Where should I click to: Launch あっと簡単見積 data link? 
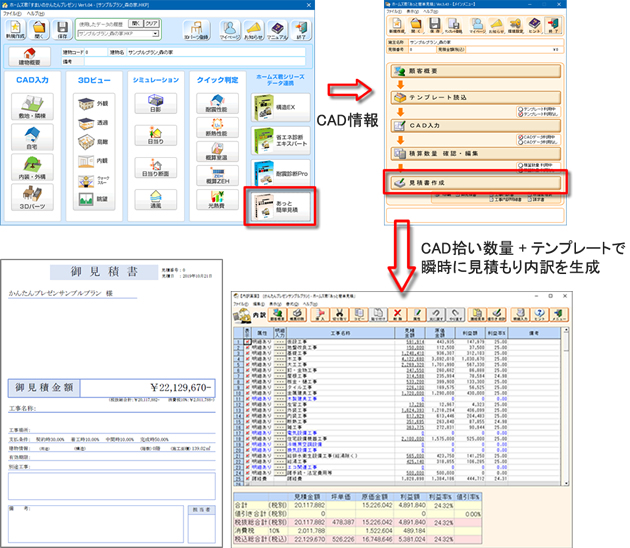280,207
